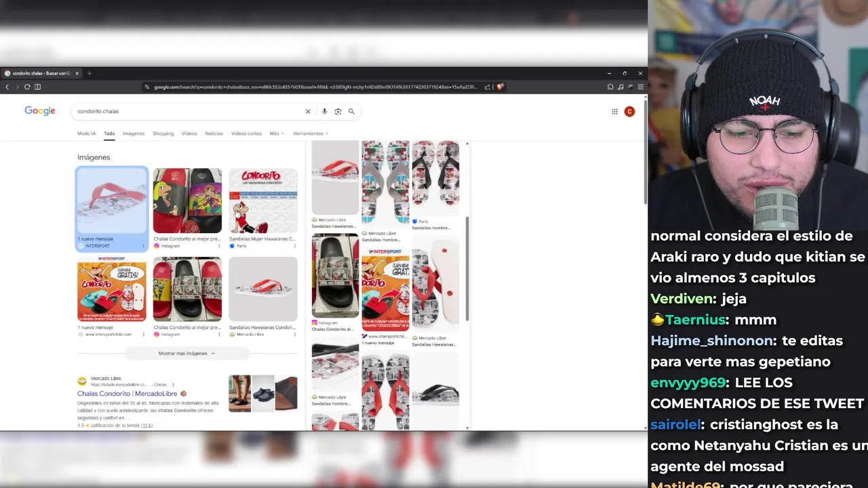This screenshot has height=488, width=868.
Task: Click the magnifier search icon in the search box
Action: point(351,111)
